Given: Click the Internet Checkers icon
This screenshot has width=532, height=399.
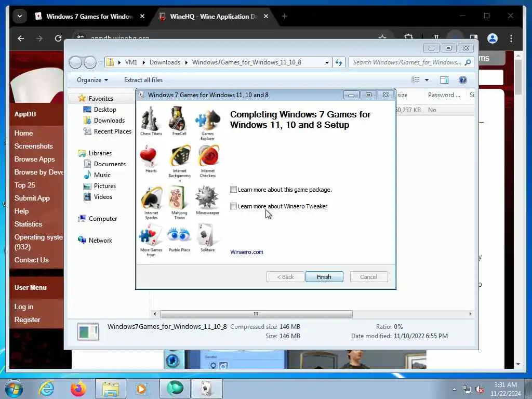Looking at the screenshot, I should click(209, 156).
